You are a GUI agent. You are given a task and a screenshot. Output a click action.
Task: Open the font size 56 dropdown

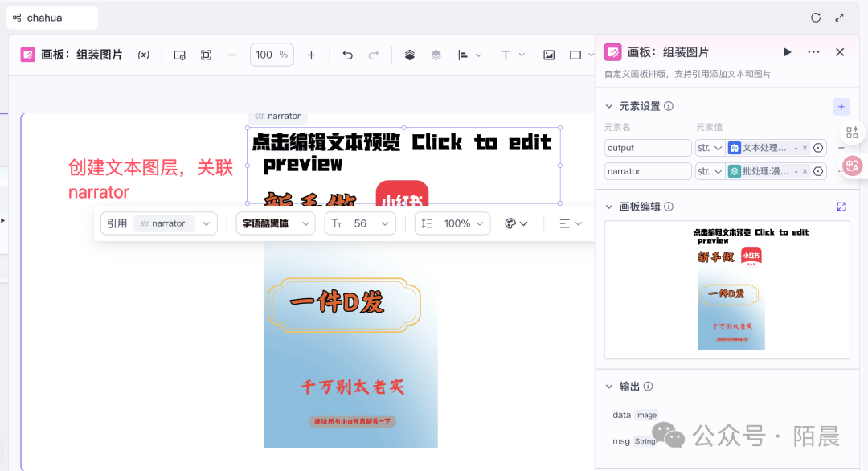(x=360, y=223)
